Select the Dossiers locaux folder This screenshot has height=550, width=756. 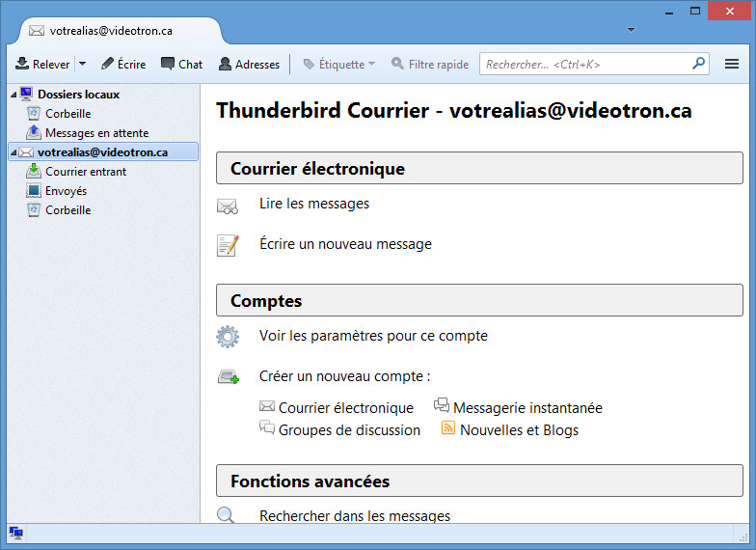79,95
